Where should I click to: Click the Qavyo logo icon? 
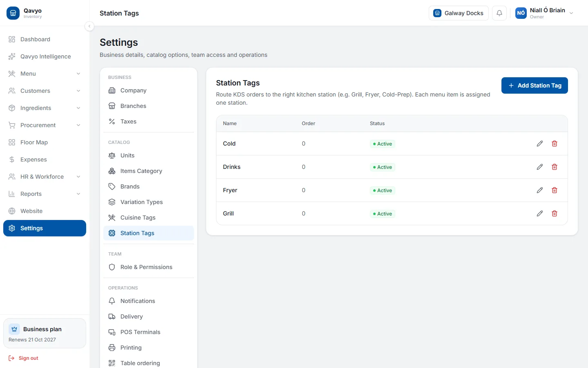click(x=13, y=13)
